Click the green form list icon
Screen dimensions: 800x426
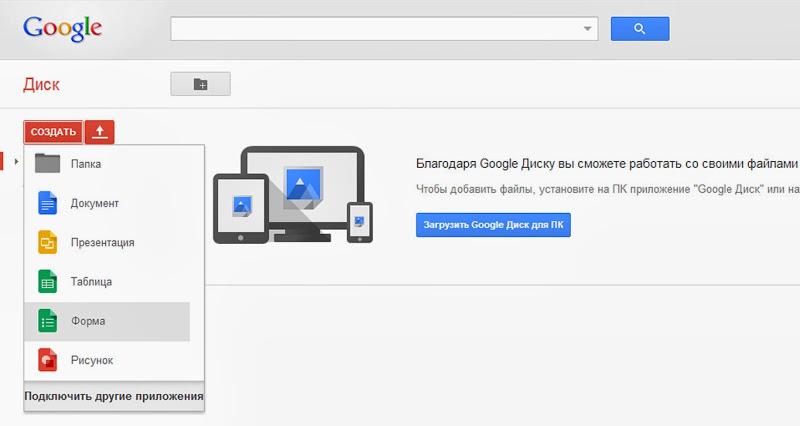tap(47, 321)
